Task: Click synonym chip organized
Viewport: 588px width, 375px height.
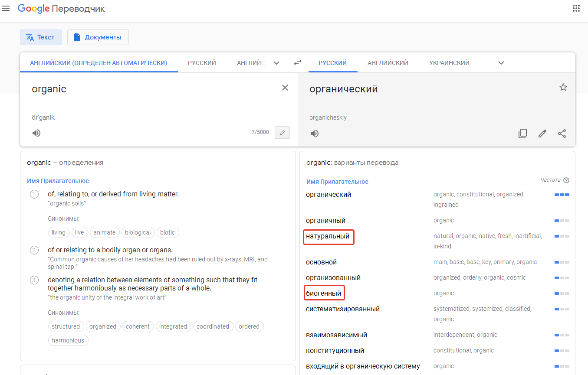Action: point(103,326)
